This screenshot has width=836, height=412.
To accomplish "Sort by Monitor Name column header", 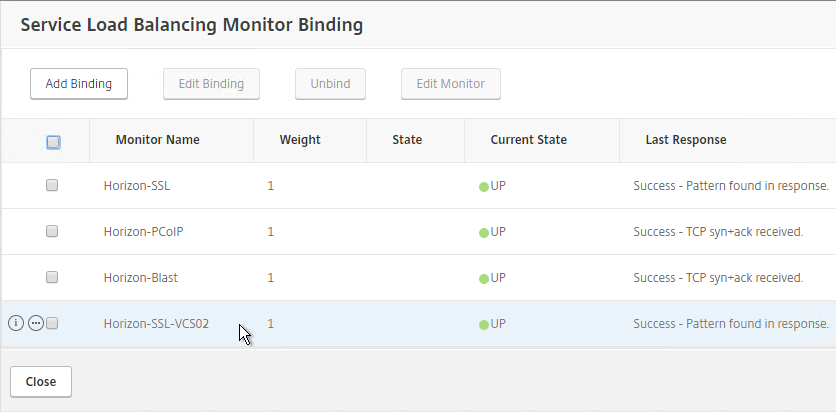I will pos(157,140).
